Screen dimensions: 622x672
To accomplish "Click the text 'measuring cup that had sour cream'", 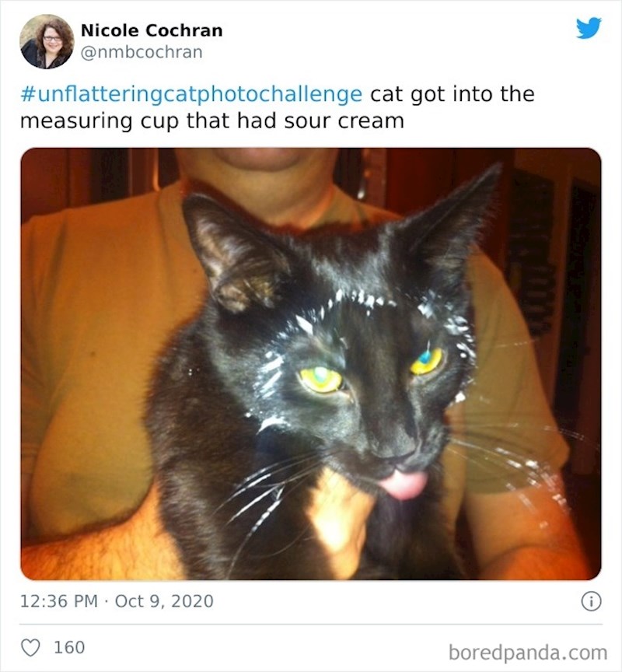I will pos(212,121).
